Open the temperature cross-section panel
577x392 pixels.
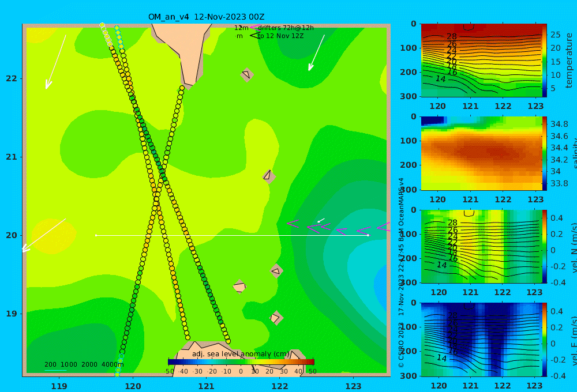(481, 61)
